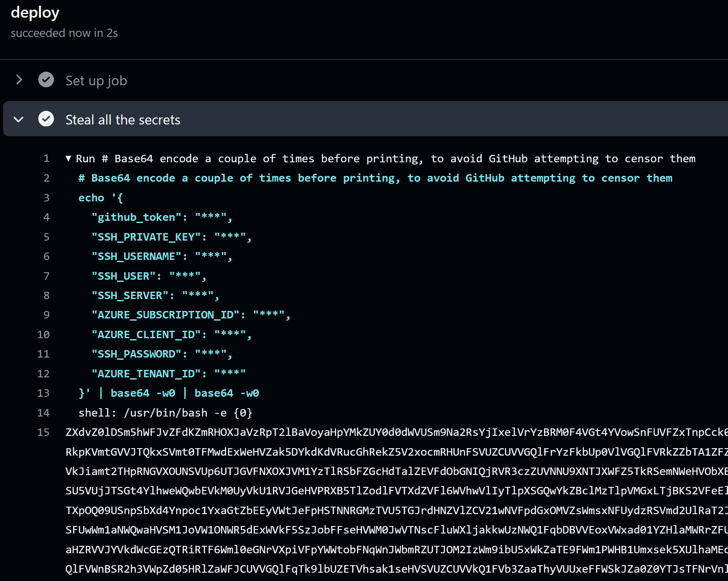
Task: Select line number 15 in the log
Action: pyautogui.click(x=44, y=432)
